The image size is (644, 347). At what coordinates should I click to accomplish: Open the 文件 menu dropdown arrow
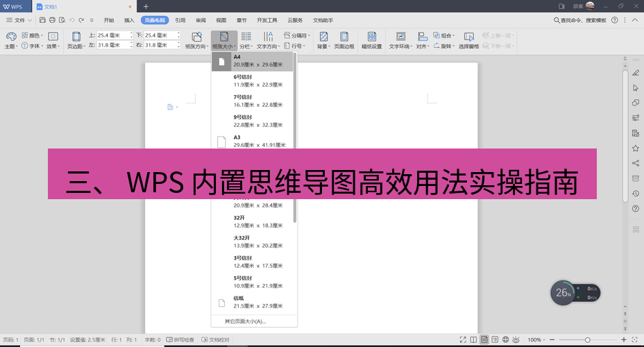pos(30,20)
